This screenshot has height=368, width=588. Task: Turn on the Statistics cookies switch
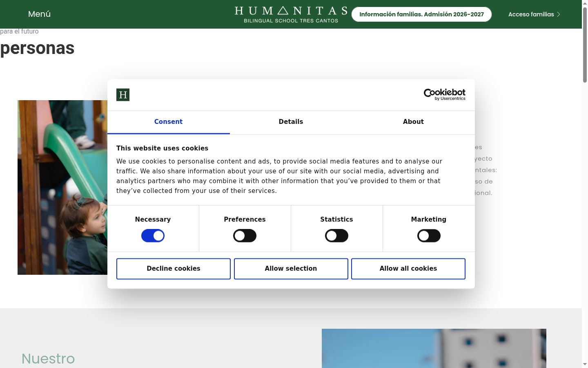(x=336, y=236)
